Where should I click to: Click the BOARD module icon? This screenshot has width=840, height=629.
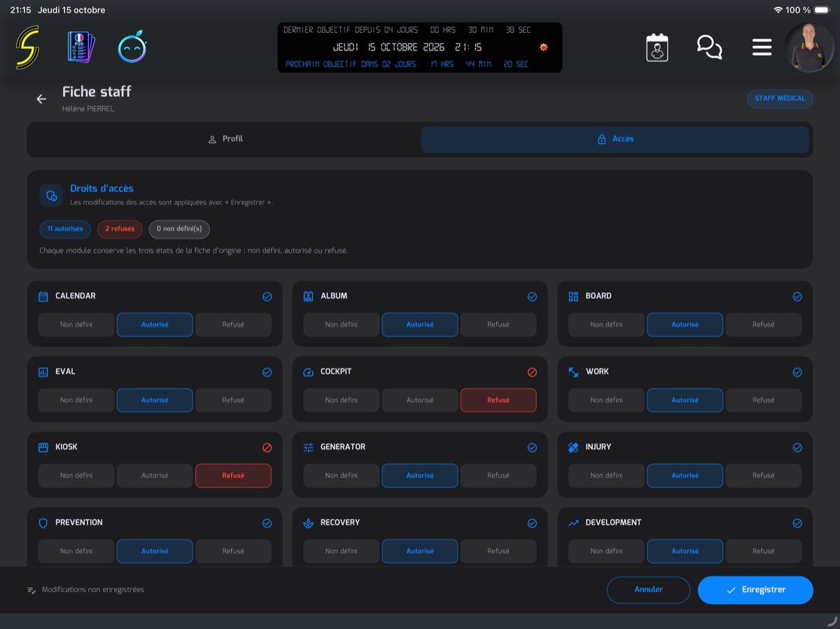[573, 296]
